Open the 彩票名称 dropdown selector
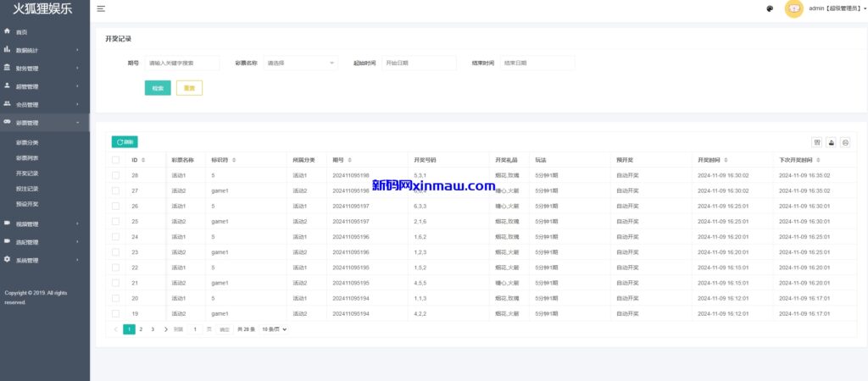This screenshot has width=868, height=381. tap(301, 63)
